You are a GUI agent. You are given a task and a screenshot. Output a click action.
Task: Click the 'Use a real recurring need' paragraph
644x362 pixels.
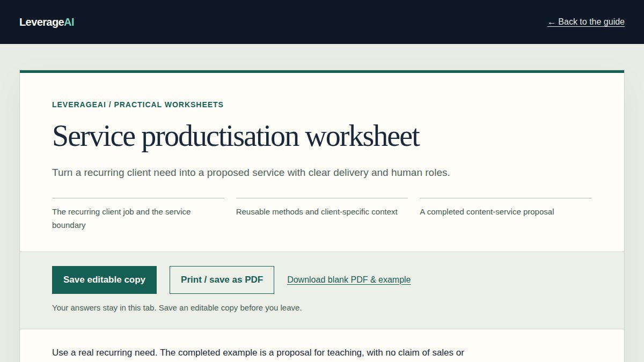258,354
